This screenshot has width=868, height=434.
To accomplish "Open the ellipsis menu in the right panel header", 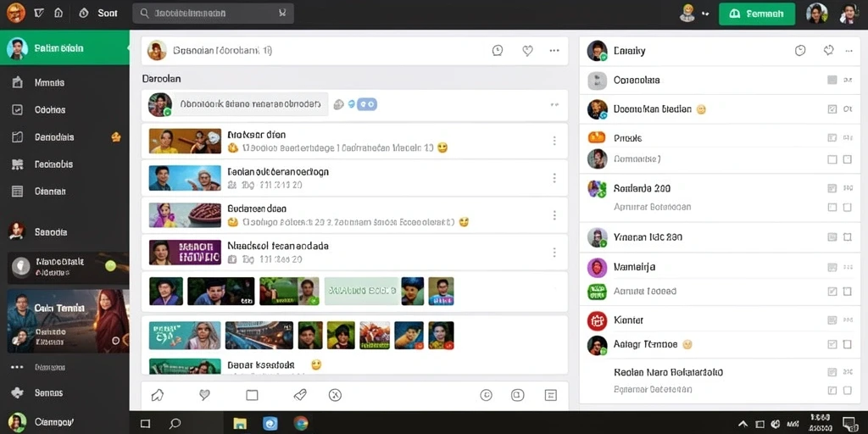I will (849, 51).
